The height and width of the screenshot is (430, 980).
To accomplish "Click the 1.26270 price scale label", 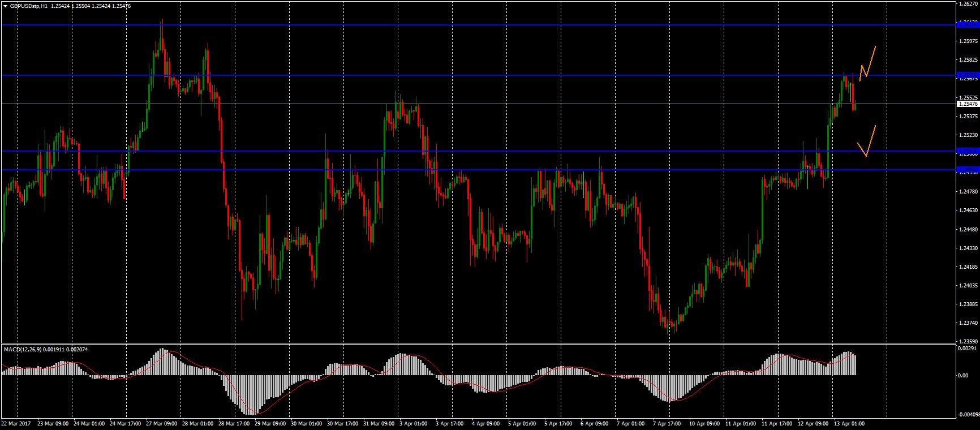I will [968, 3].
